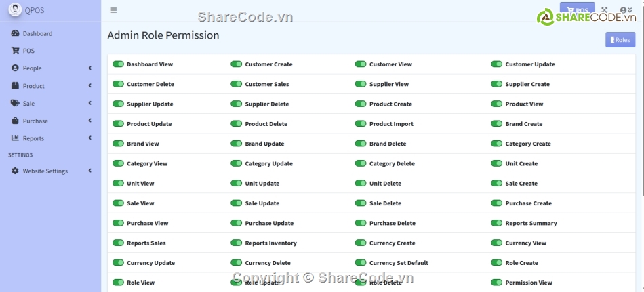Disable the Brand Update switch
Screen dimensions: 644x292
pos(236,144)
